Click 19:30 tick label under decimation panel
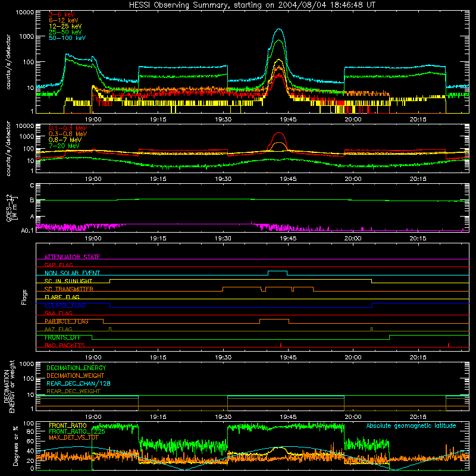Viewport: 476px width, 476px height. coord(223,417)
